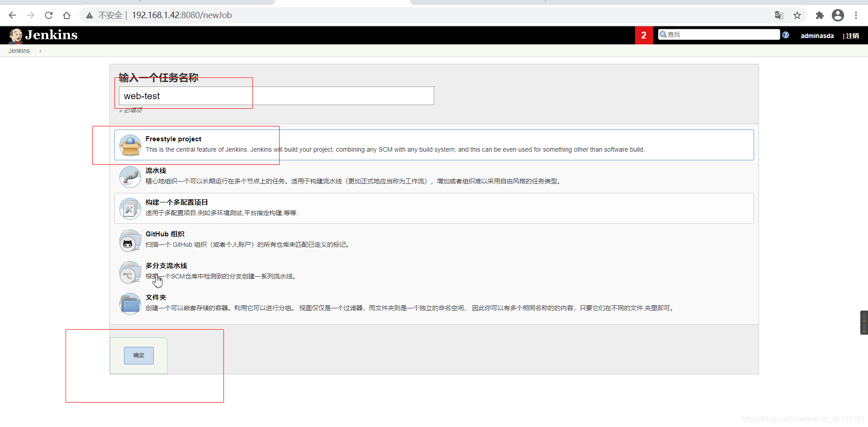Image resolution: width=868 pixels, height=427 pixels.
Task: Click description 扫描一个 GitHub 组织
Action: click(x=248, y=245)
